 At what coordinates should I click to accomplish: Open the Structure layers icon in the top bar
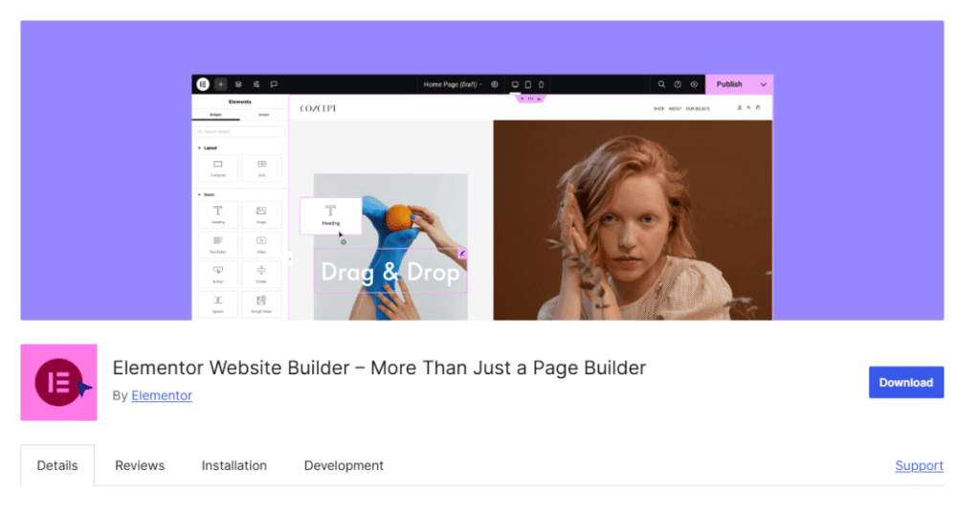coord(238,84)
